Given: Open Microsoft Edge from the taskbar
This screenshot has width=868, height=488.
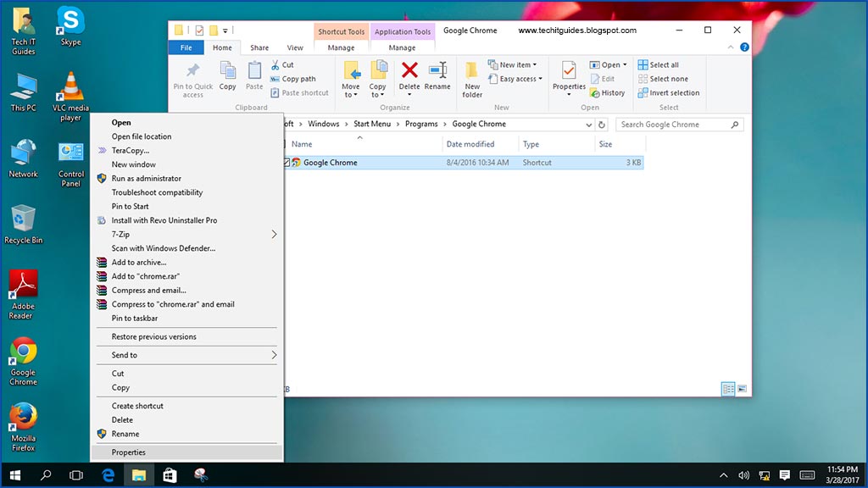Looking at the screenshot, I should (x=107, y=475).
